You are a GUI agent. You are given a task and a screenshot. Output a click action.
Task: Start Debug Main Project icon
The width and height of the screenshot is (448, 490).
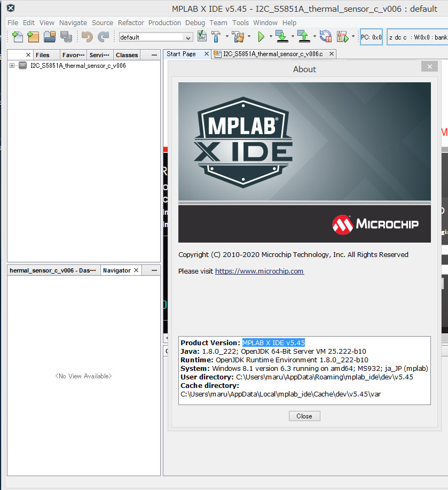(342, 37)
